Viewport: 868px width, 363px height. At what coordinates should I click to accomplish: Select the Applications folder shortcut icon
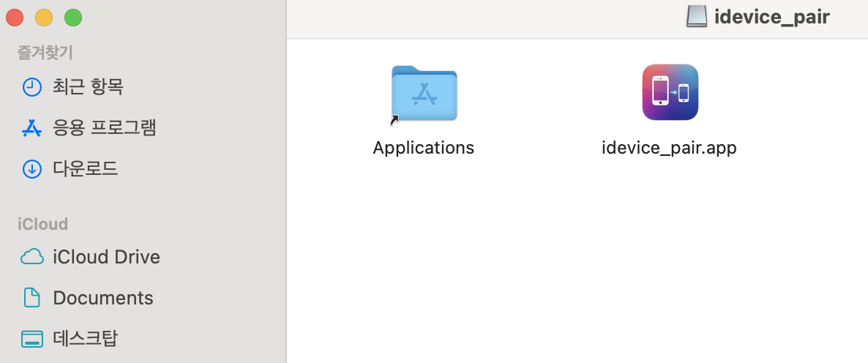(x=424, y=94)
